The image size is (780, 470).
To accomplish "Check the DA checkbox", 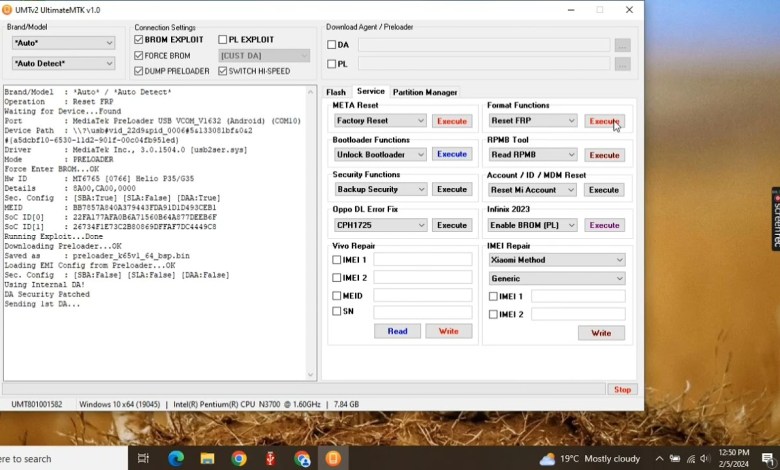I will (x=332, y=45).
